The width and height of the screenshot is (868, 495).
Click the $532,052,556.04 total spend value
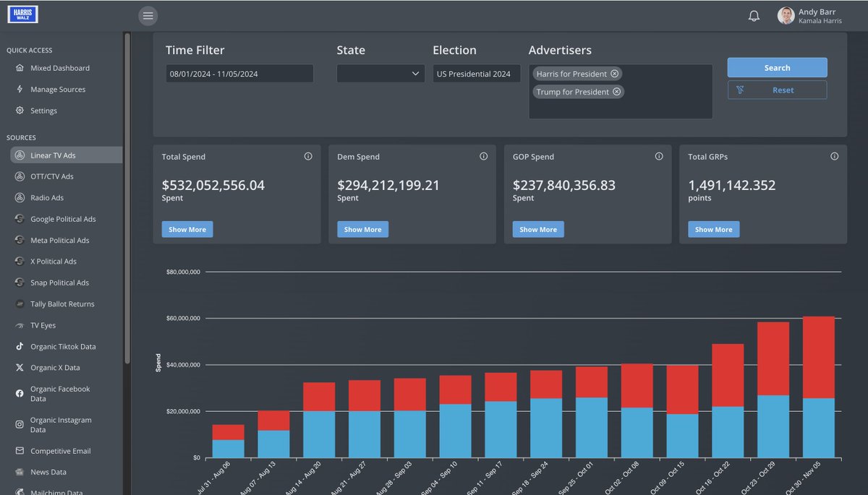point(213,186)
